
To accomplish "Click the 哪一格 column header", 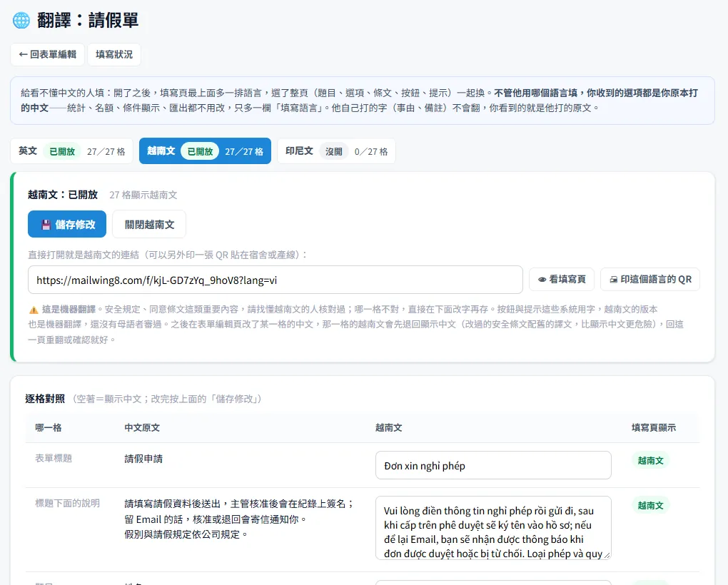I will (x=49, y=428).
